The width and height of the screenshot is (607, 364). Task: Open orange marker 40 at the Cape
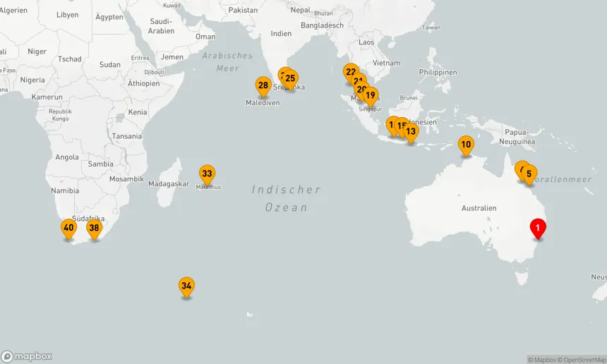68,228
